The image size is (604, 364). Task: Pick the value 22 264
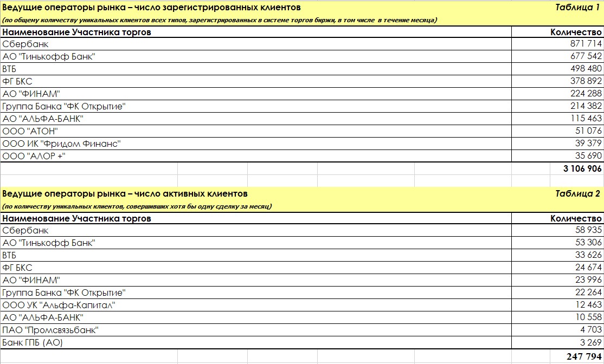(x=589, y=292)
